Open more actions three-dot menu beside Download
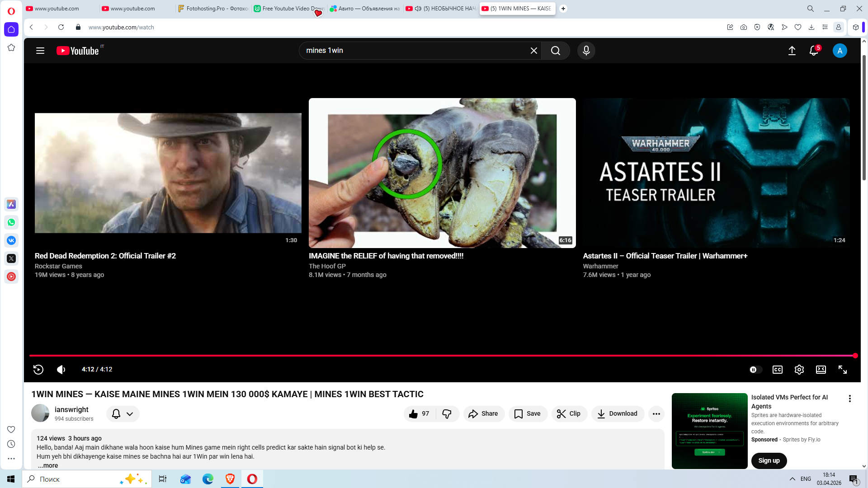868x488 pixels. pyautogui.click(x=656, y=414)
